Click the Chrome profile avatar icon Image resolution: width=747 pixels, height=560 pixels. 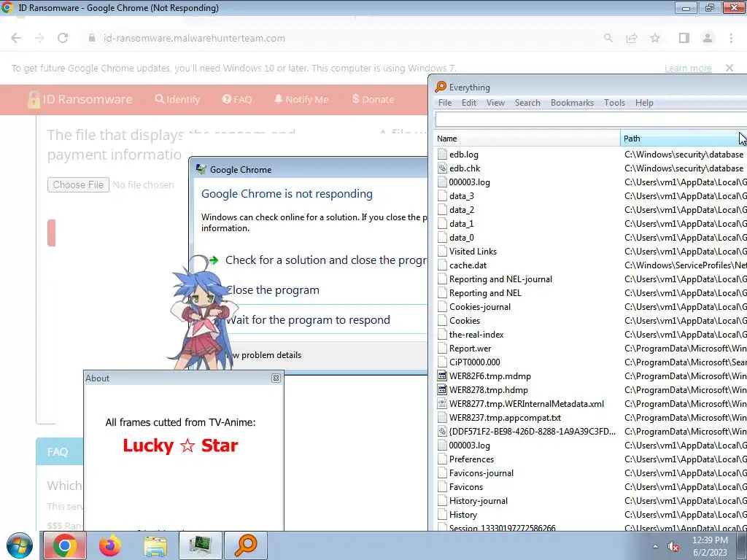708,38
